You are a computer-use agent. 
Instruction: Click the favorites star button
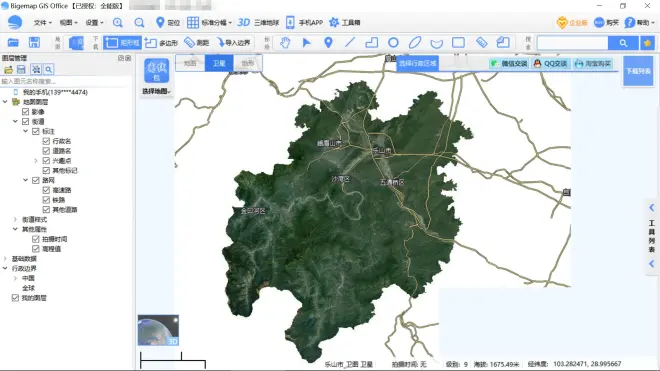tap(647, 43)
